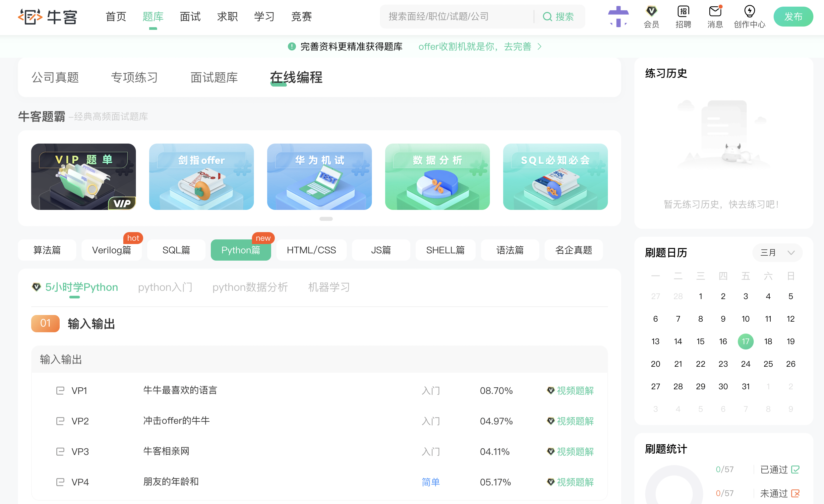This screenshot has width=824, height=504.
Task: Open the 招聘 recruiting icon
Action: click(683, 11)
